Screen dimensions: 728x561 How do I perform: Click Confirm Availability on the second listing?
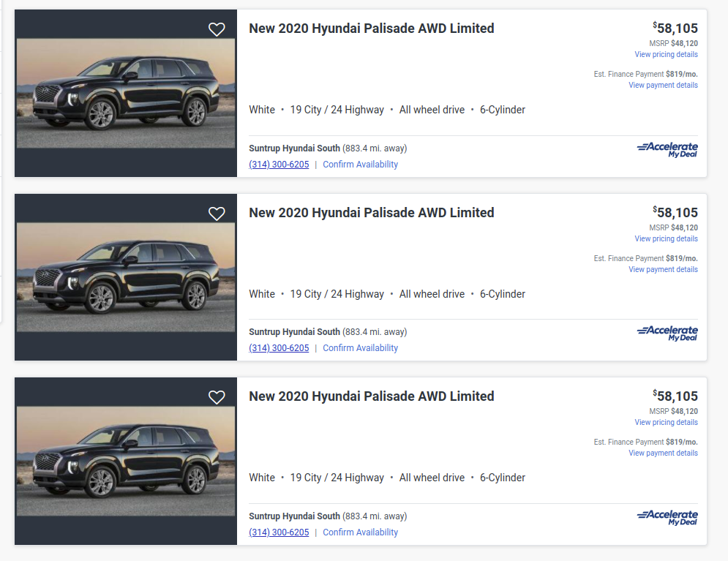click(x=360, y=348)
